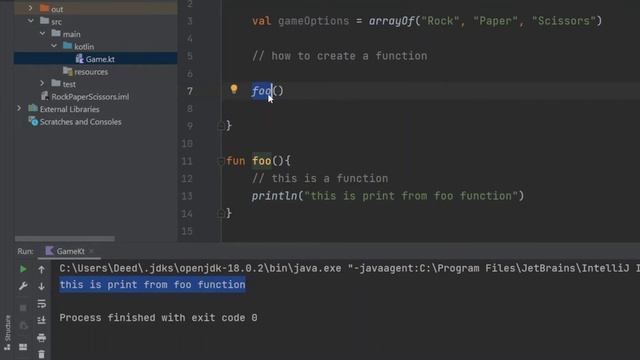Click the print console output icon

pos(41,338)
